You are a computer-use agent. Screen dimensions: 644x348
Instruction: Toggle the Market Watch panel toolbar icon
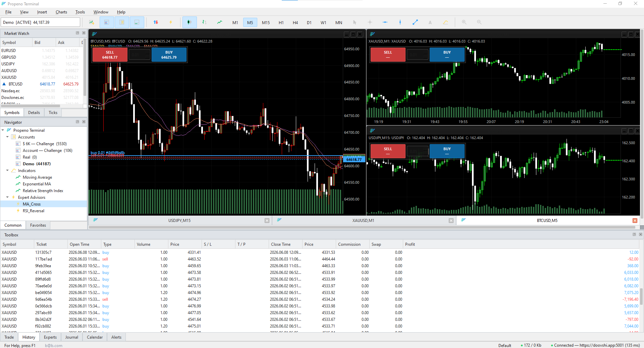click(x=107, y=22)
